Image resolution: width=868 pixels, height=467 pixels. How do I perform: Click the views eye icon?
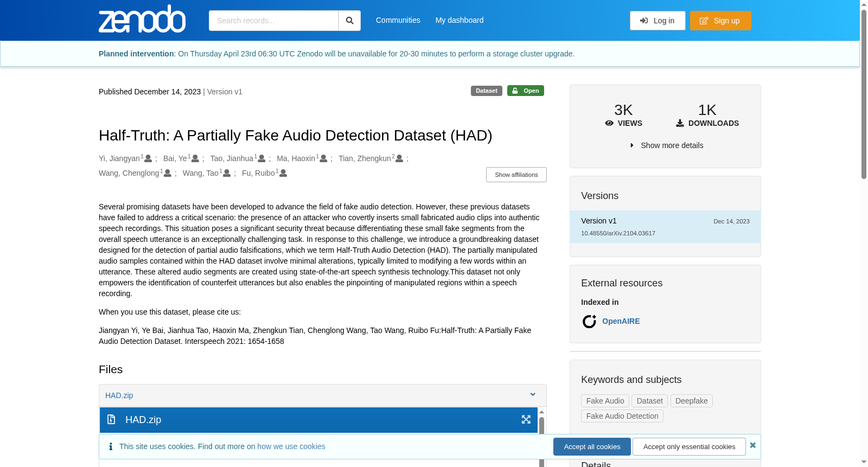pos(609,123)
